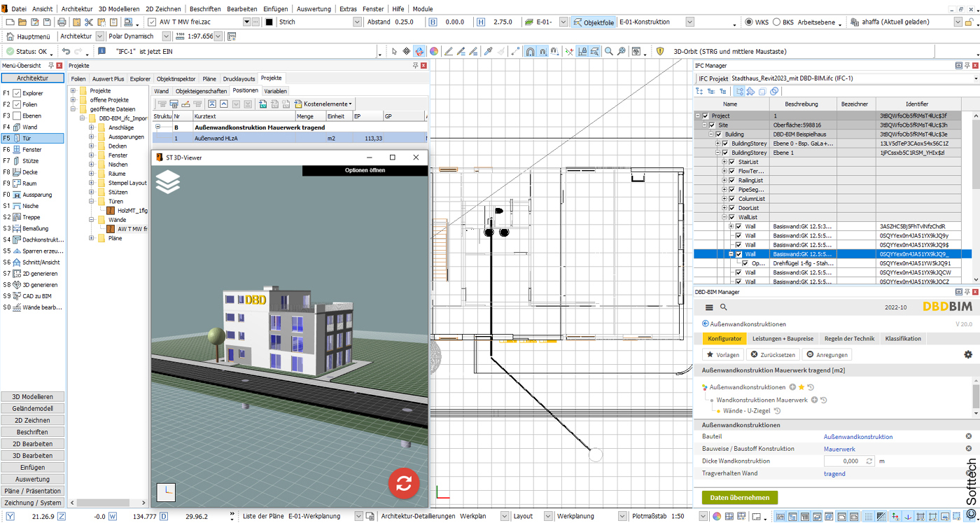Collapse the Türen folder in Projekte tree
Viewport: 980px width, 523px height.
92,201
